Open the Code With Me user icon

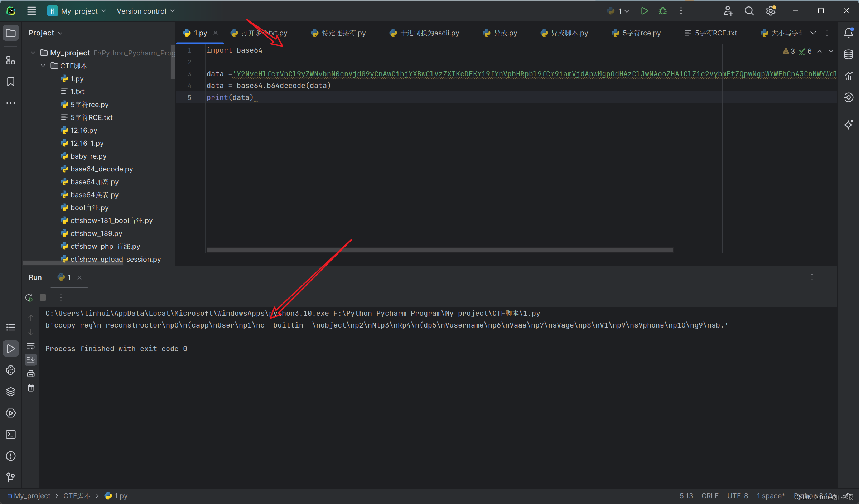[x=728, y=11]
